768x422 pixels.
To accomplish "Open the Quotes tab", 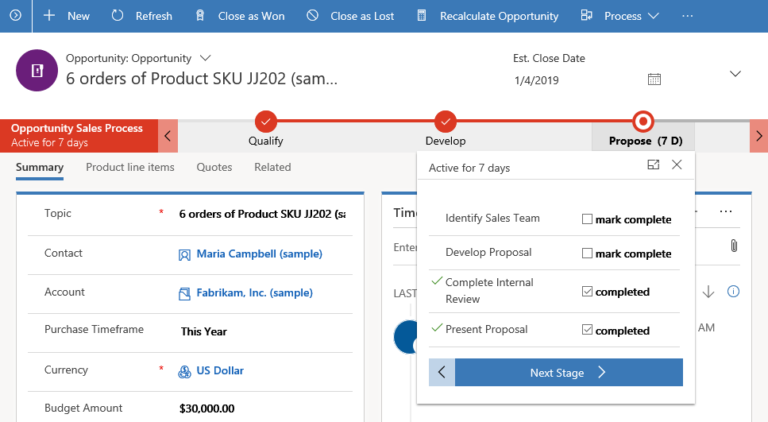I will 214,167.
